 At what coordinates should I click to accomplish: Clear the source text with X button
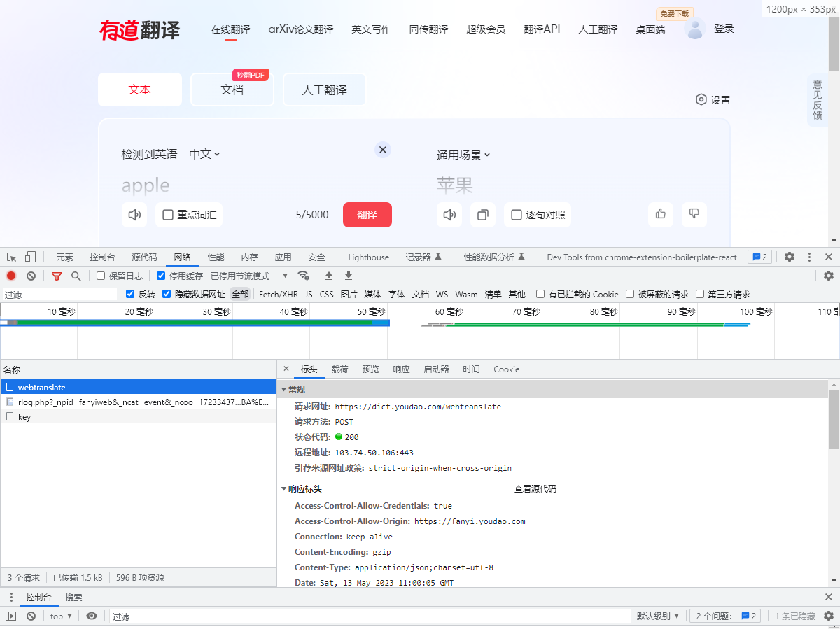click(x=383, y=150)
